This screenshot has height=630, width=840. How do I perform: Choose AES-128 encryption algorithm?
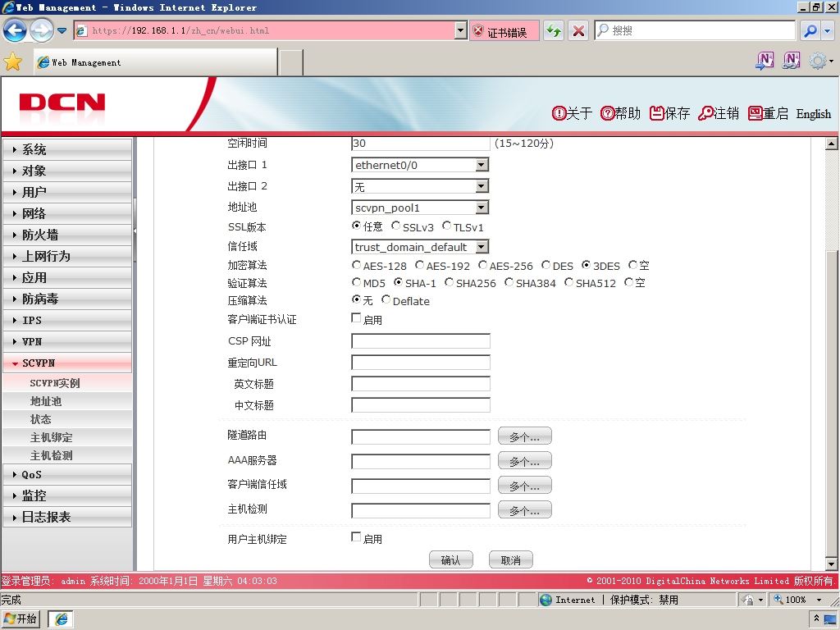[356, 265]
